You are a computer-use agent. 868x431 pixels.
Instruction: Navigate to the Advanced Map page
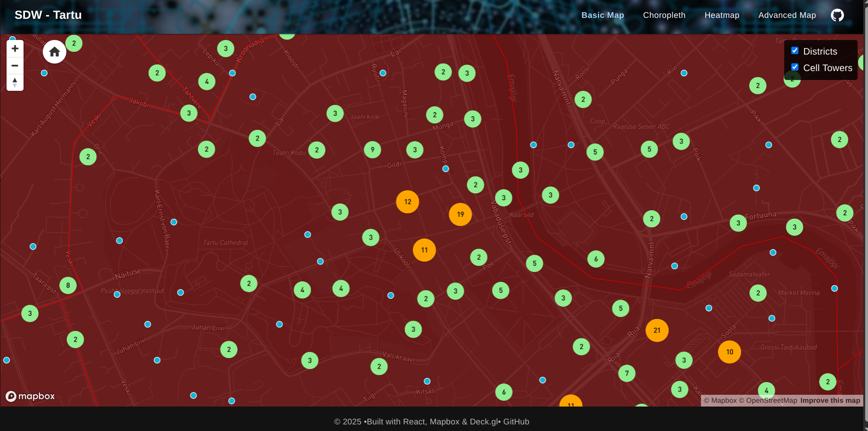point(787,15)
